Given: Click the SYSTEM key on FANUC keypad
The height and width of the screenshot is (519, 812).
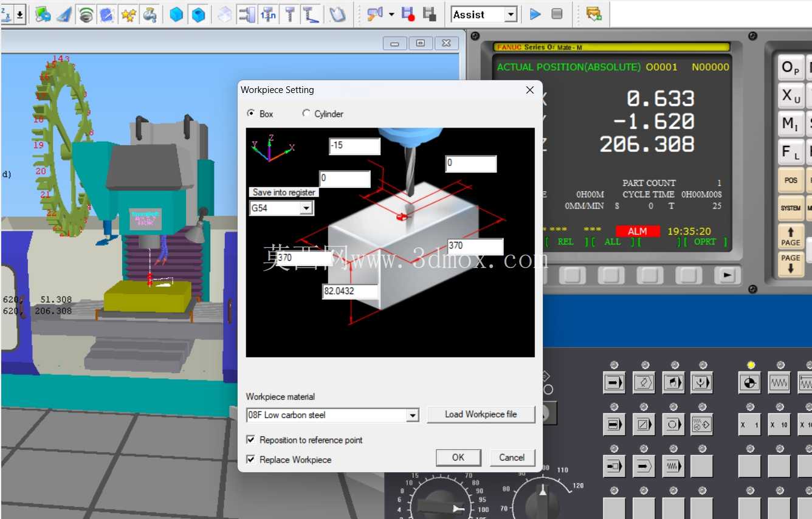Looking at the screenshot, I should tap(791, 208).
